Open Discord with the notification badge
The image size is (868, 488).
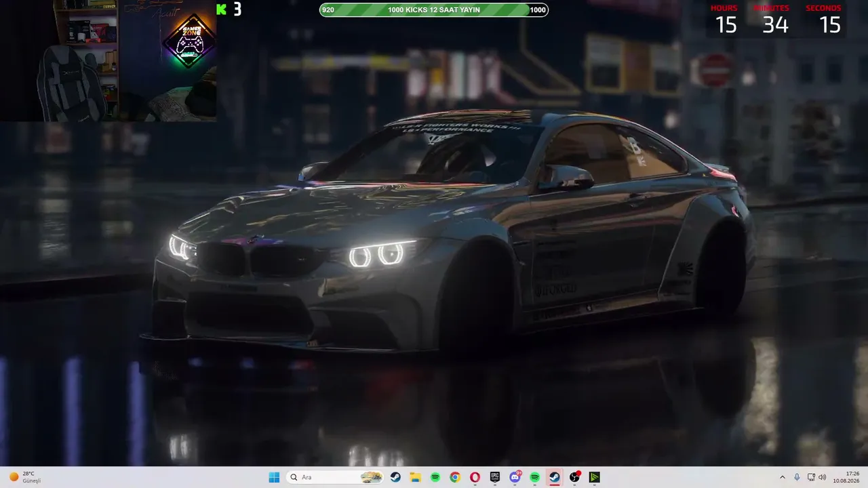515,477
